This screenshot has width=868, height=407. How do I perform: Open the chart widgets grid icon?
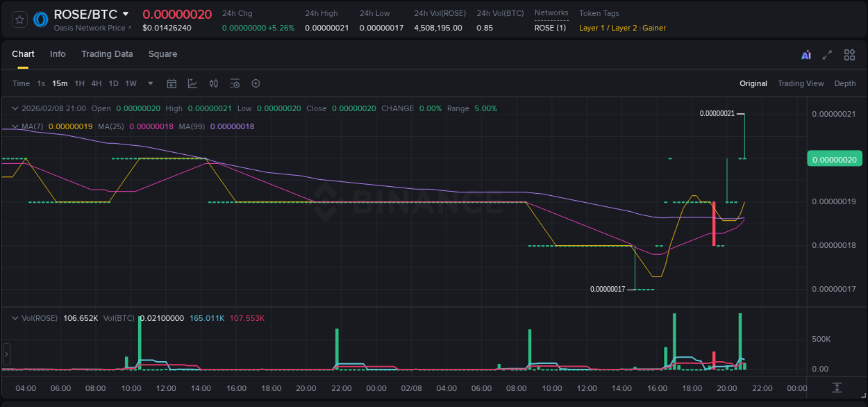point(849,54)
